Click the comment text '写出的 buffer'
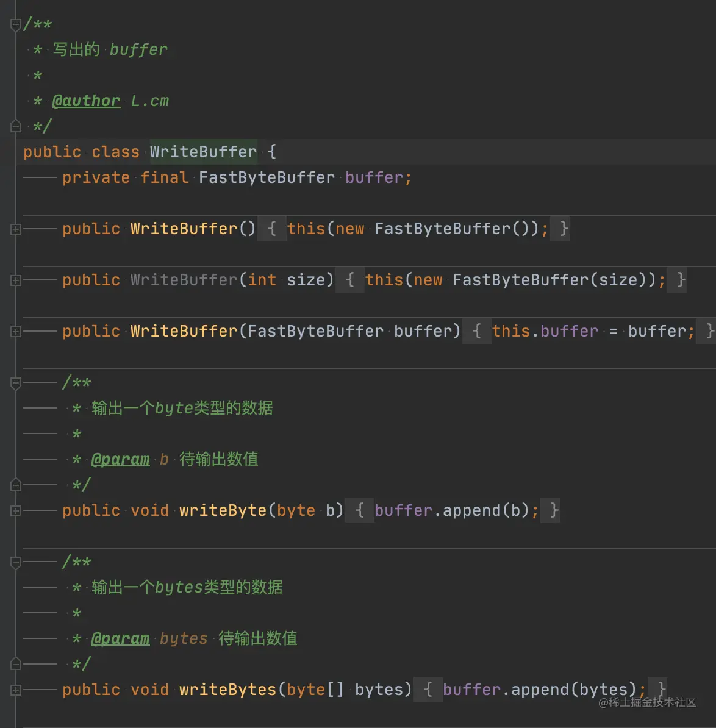 coord(110,49)
